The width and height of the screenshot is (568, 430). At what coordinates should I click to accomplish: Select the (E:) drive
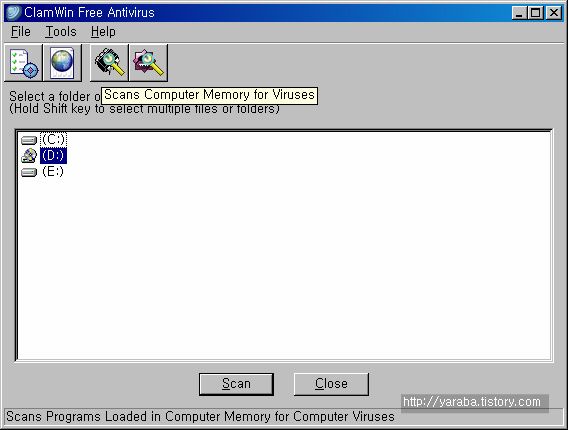[53, 171]
